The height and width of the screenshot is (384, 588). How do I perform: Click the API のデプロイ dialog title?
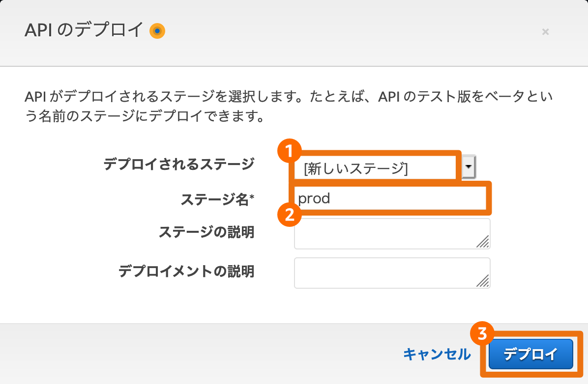click(84, 30)
